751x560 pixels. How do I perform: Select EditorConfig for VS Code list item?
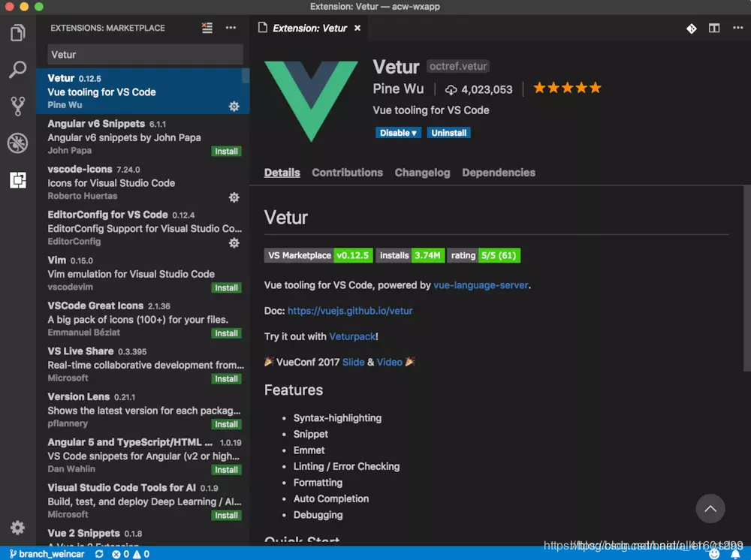143,228
